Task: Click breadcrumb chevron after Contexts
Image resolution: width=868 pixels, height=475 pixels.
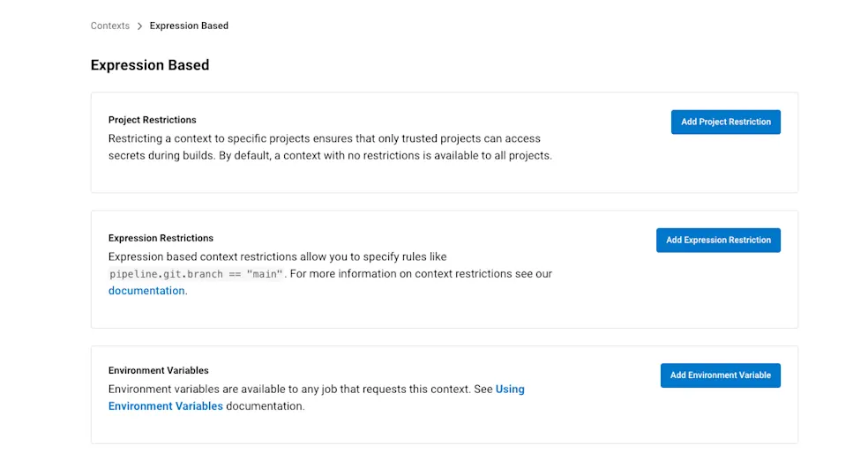Action: pos(139,26)
